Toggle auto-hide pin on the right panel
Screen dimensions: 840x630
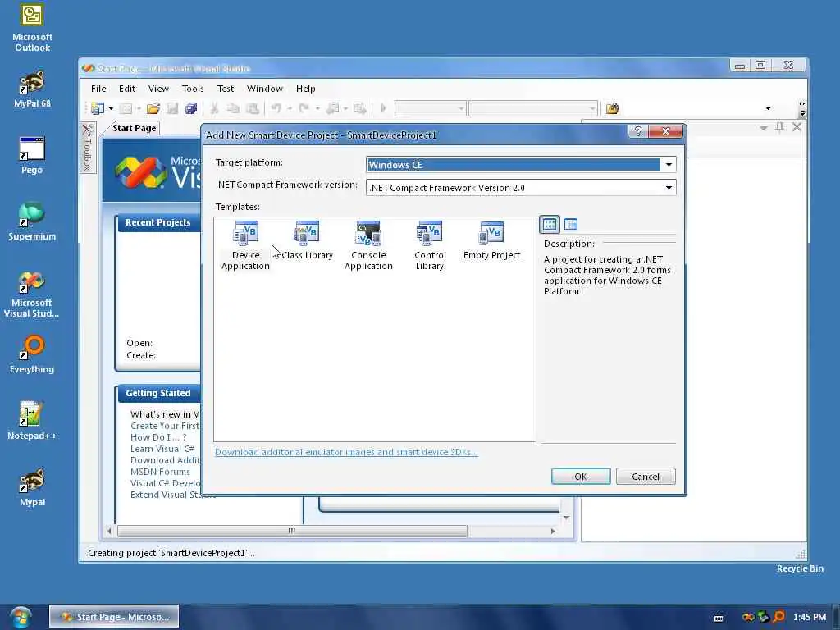780,127
